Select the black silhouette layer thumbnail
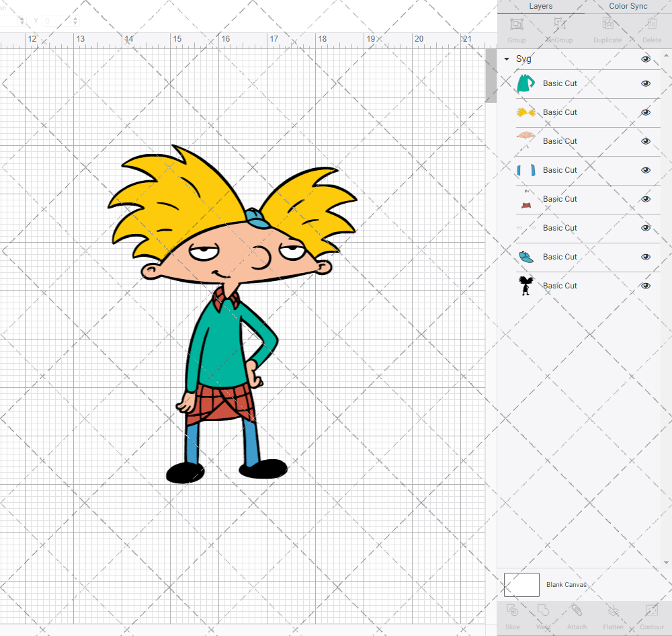The height and width of the screenshot is (636, 672). click(526, 286)
